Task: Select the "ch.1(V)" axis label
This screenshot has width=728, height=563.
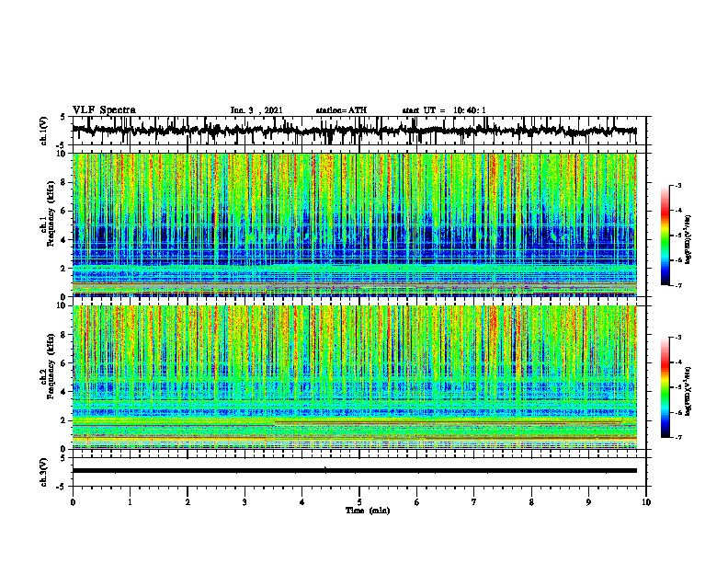Action: (x=45, y=131)
